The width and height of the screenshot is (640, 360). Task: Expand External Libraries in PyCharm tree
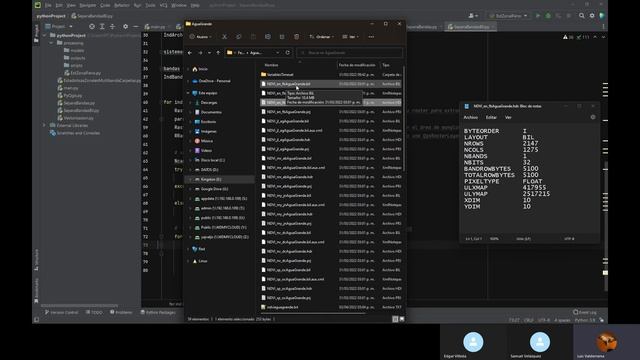pyautogui.click(x=44, y=125)
